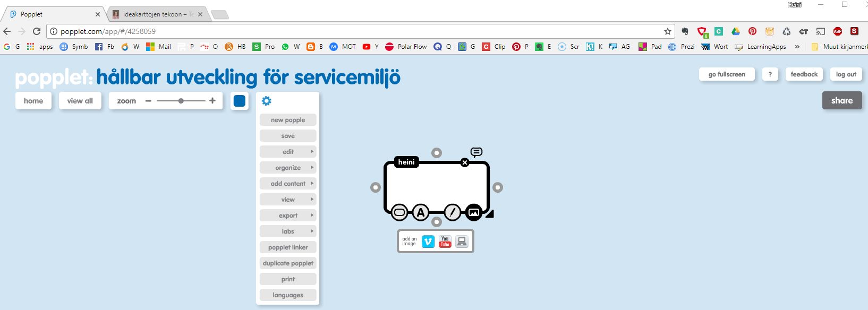
Task: Select popplet linker menu item
Action: point(288,247)
